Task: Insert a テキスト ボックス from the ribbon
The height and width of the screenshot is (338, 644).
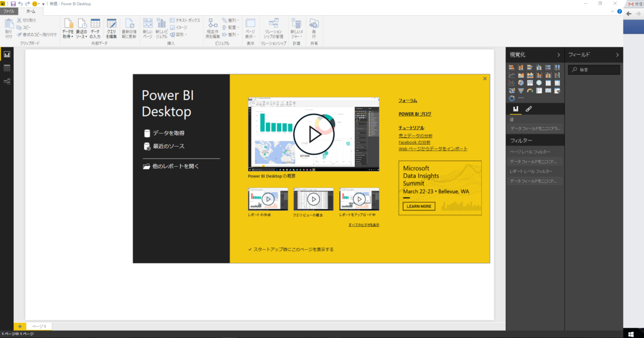Action: tap(185, 20)
